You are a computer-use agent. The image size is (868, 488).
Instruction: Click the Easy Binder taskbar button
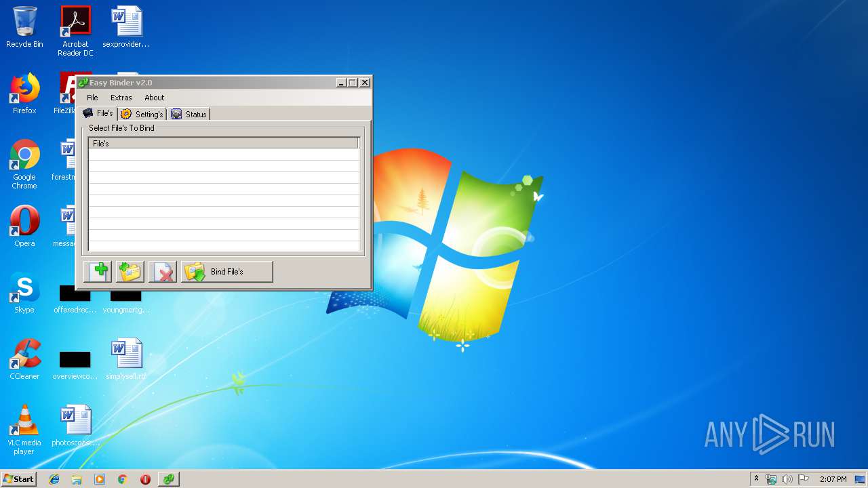point(169,479)
